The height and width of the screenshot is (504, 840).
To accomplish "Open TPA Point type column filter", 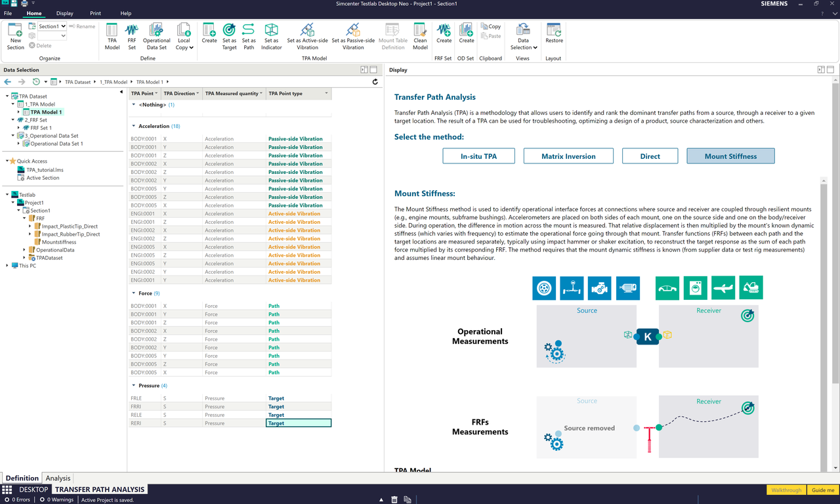I will (327, 93).
